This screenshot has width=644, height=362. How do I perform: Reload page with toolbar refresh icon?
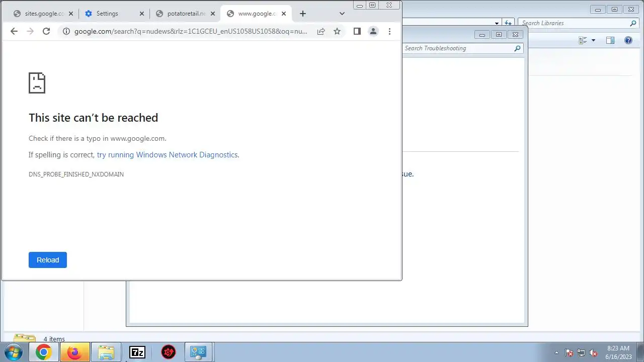pos(46,31)
